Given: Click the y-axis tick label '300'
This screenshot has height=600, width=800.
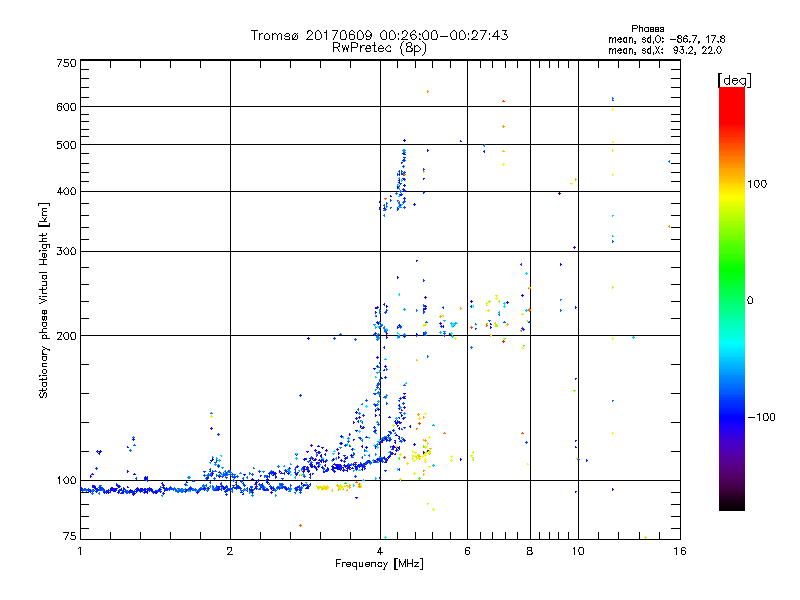Looking at the screenshot, I should 66,252.
